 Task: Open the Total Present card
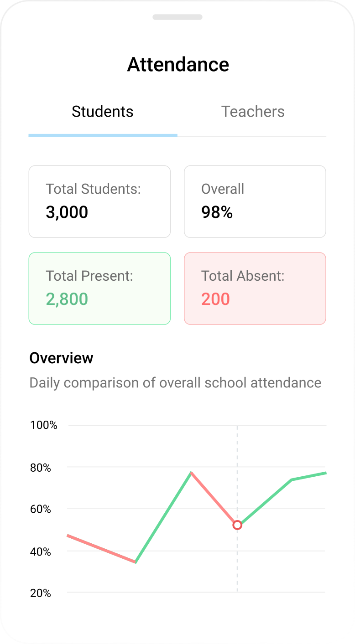(99, 289)
